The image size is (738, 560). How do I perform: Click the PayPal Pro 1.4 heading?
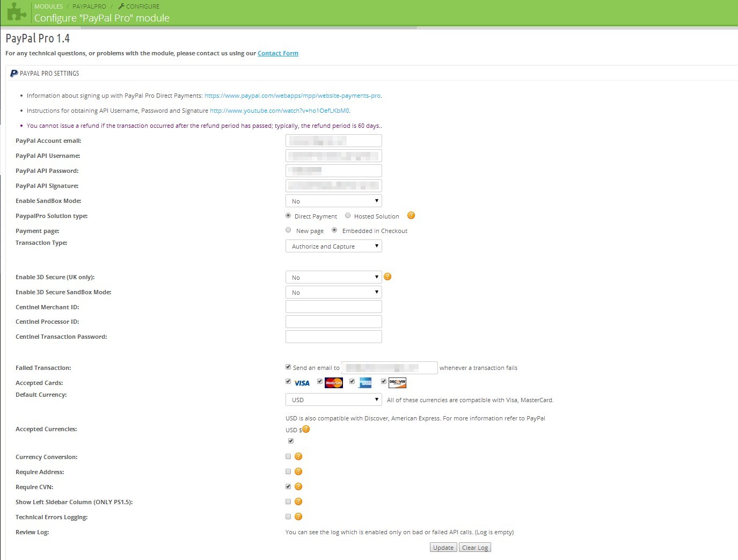38,38
